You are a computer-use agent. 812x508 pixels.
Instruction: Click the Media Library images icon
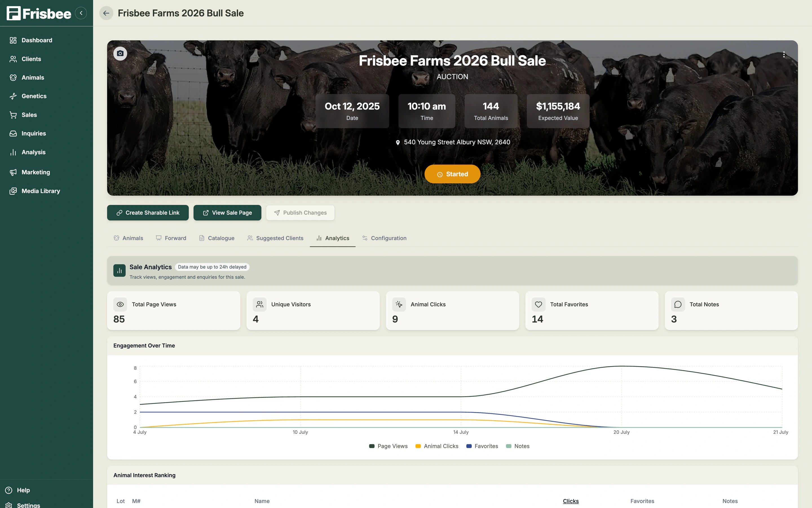tap(13, 191)
